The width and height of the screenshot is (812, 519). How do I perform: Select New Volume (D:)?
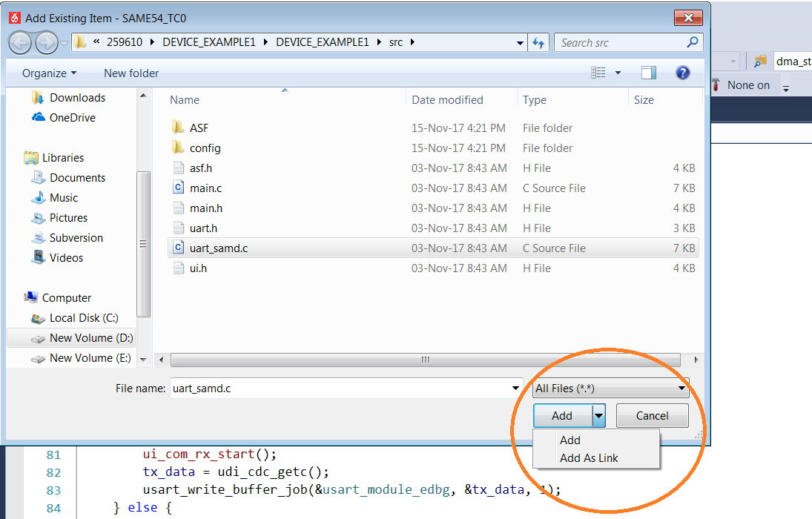(x=71, y=338)
